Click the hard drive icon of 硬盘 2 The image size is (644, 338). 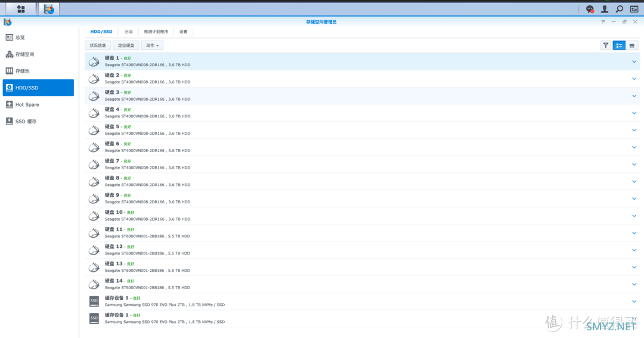(x=94, y=79)
